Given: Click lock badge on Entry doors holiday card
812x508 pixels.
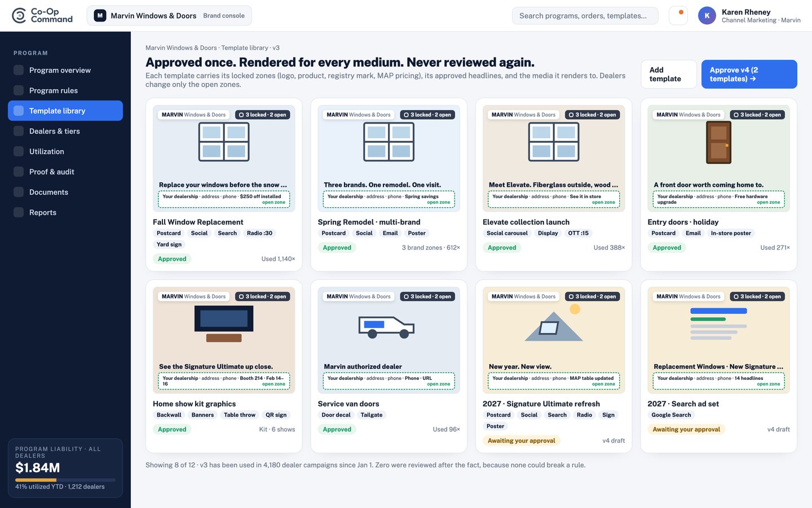Looking at the screenshot, I should tap(757, 115).
